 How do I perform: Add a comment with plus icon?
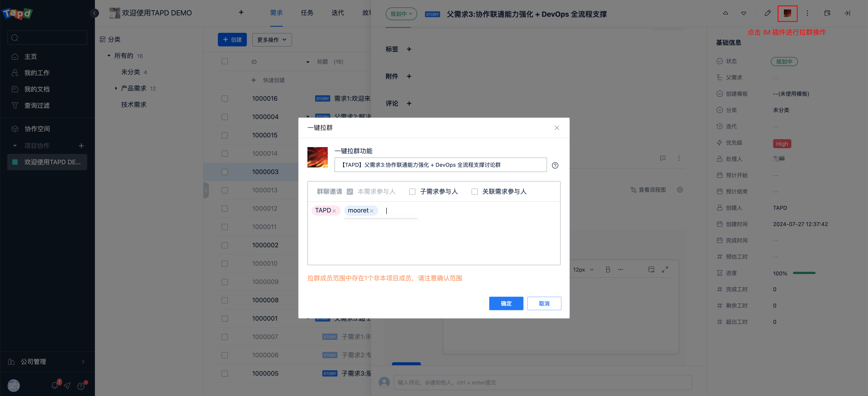coord(409,104)
